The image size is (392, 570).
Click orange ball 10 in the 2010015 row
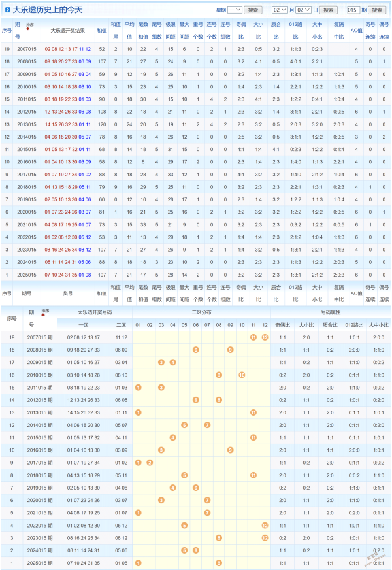click(x=242, y=375)
